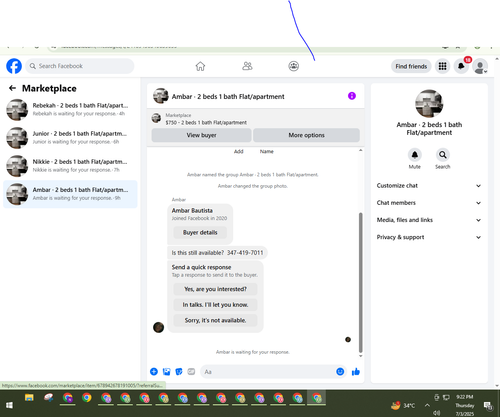
Task: Select Ambar's conversation in list
Action: point(70,194)
